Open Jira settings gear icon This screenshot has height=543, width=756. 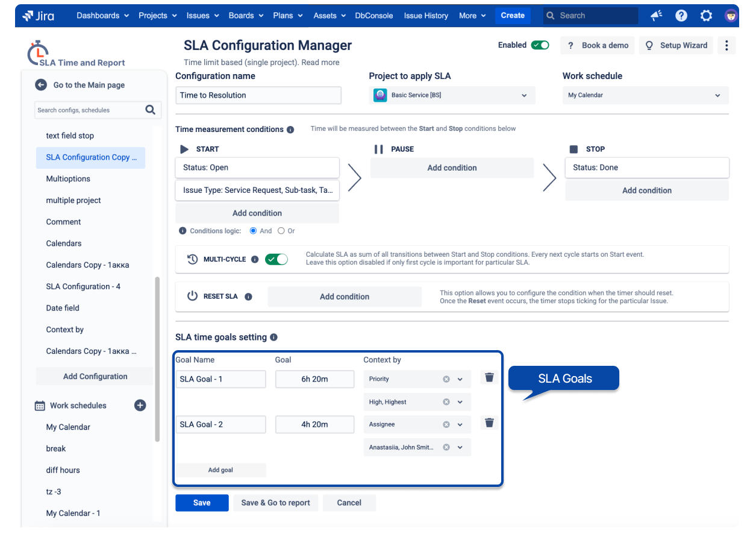[707, 16]
